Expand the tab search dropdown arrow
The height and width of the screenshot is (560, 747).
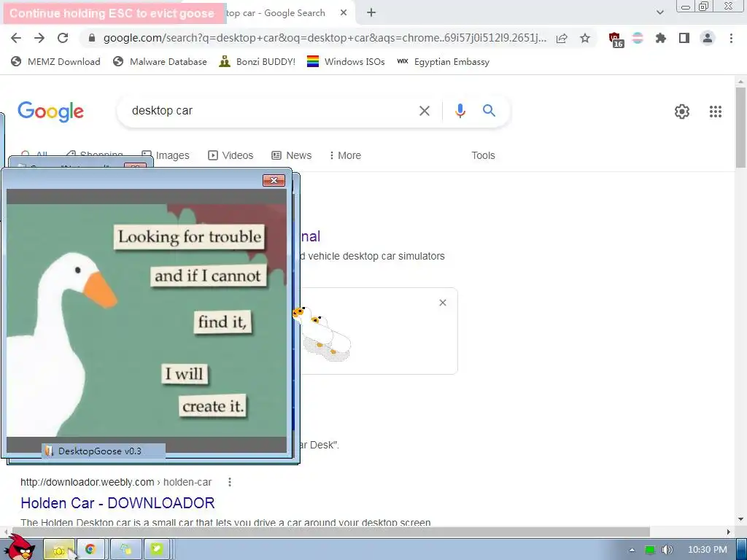pos(659,12)
